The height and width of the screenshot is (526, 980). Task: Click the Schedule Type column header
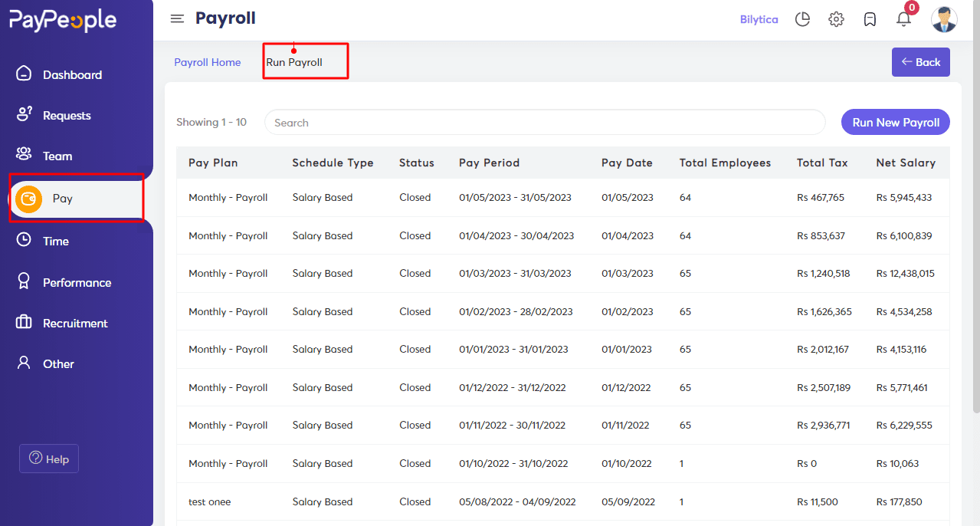[x=333, y=163]
